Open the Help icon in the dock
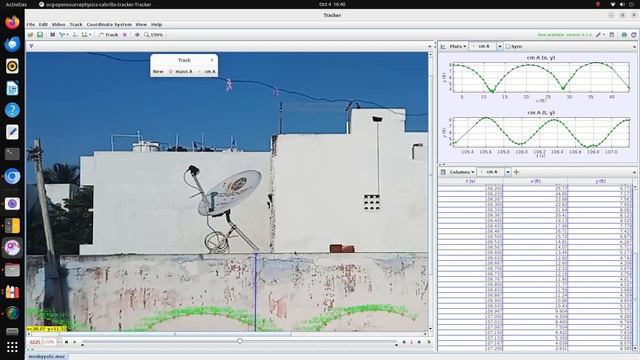This screenshot has height=360, width=640. pos(12,110)
